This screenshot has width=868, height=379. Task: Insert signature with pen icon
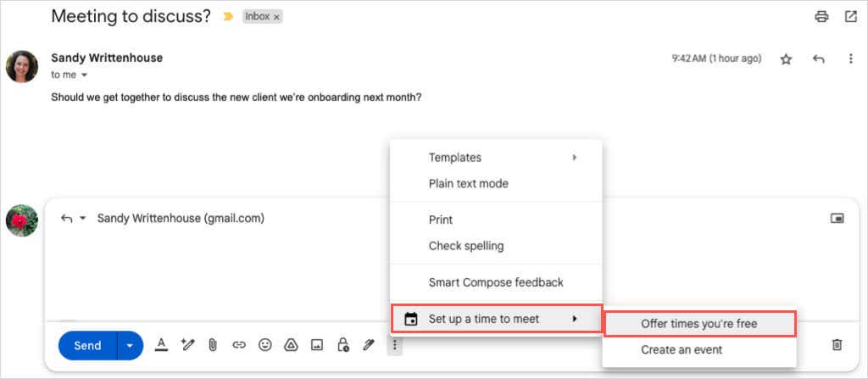point(368,345)
